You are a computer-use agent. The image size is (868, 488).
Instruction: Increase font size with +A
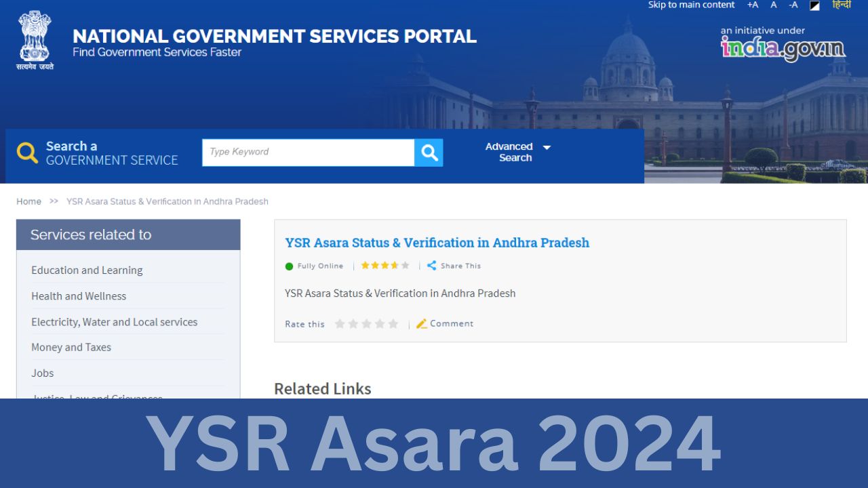click(752, 5)
